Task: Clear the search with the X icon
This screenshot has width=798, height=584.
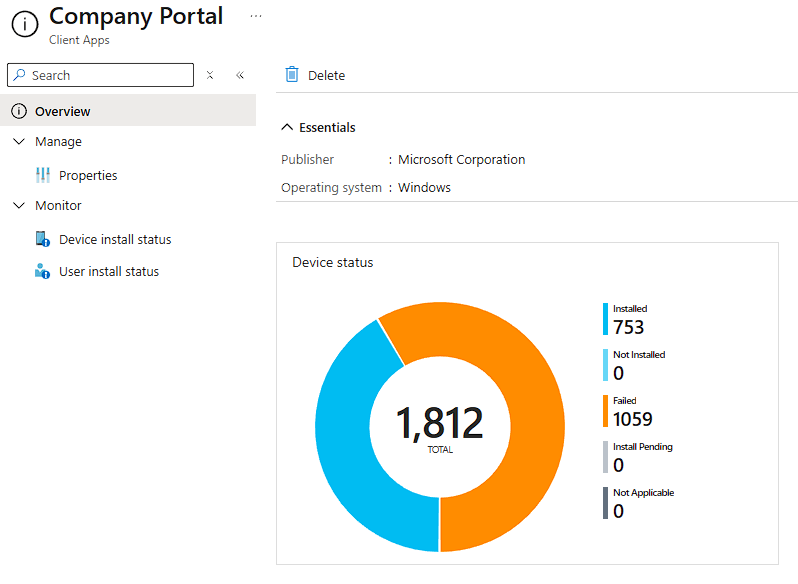Action: click(210, 75)
